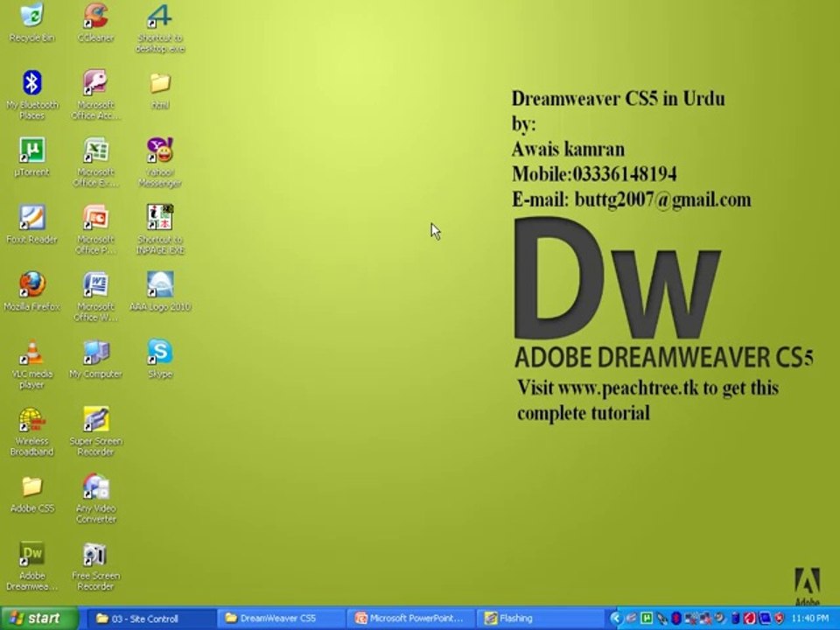Expand hidden system tray icons arrow
This screenshot has height=630, width=840.
(615, 619)
